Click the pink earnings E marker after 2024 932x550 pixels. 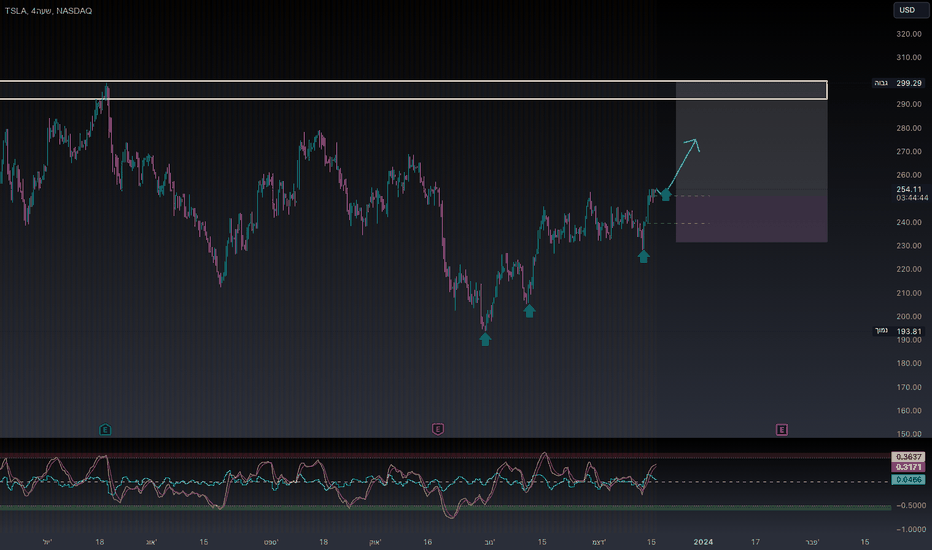782,429
